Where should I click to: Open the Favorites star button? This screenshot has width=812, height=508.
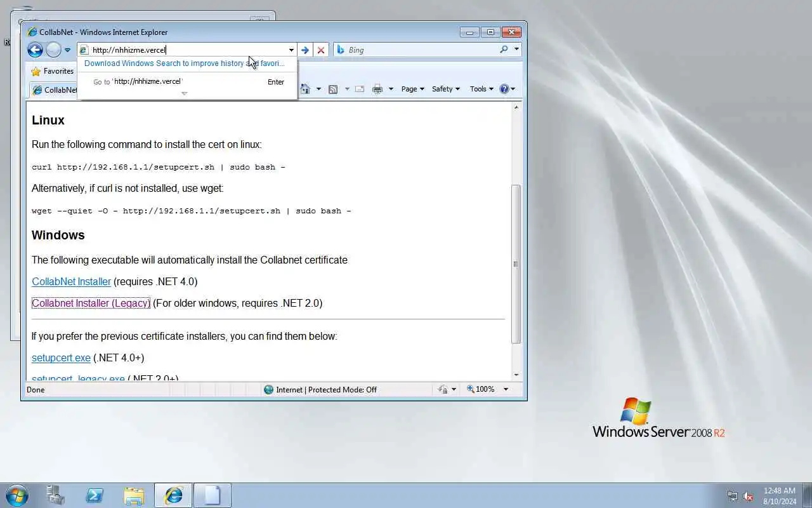(53, 71)
